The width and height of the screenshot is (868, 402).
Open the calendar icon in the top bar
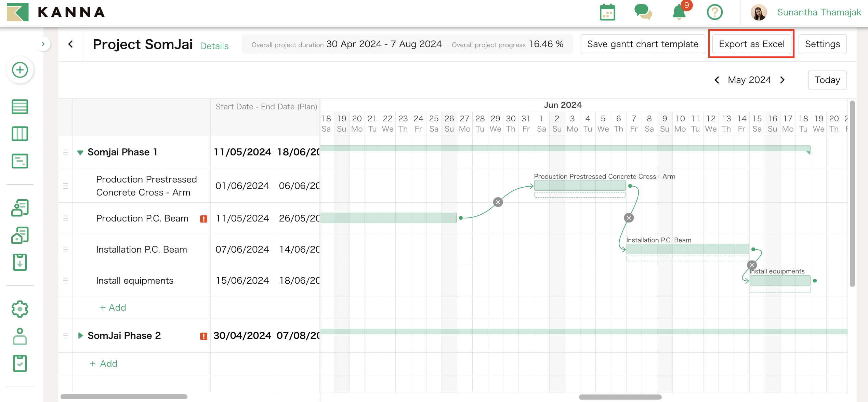point(607,12)
